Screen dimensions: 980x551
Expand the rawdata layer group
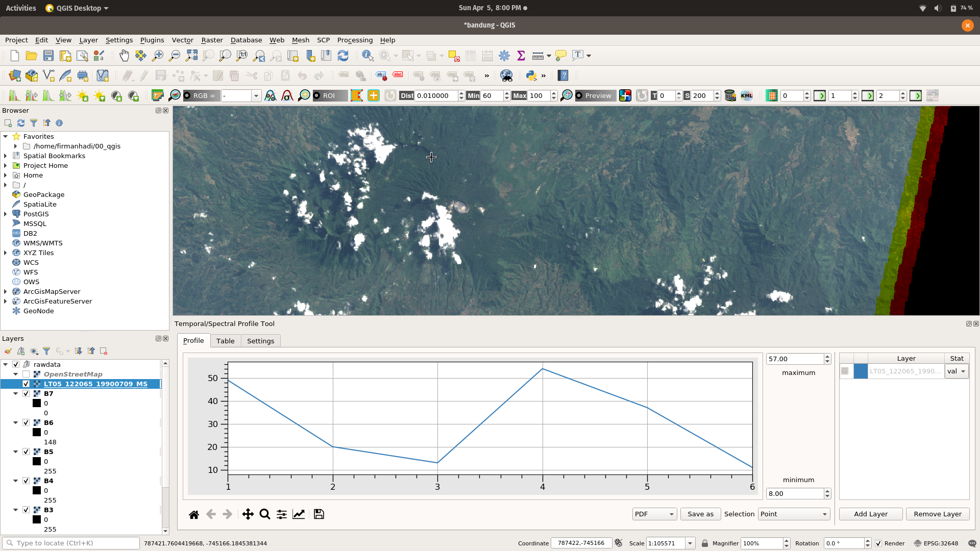6,364
